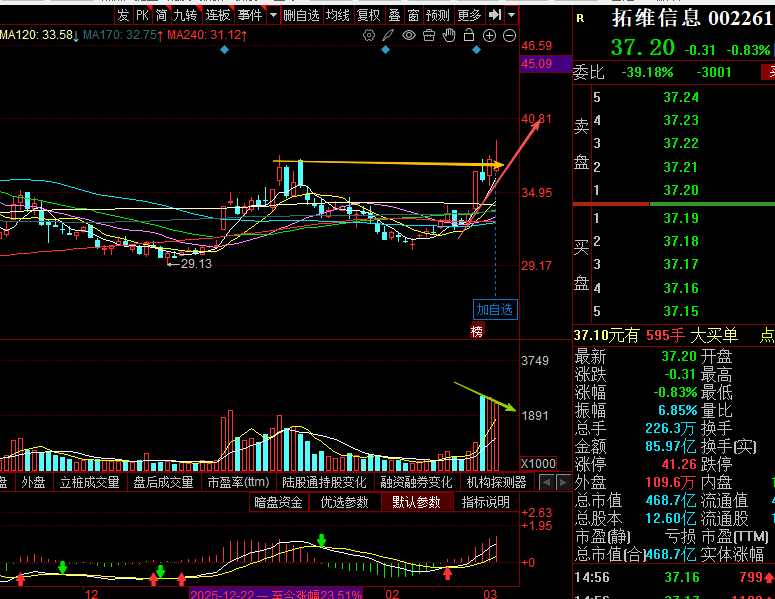Click the 14:56 trade record row
775x599 pixels.
674,577
